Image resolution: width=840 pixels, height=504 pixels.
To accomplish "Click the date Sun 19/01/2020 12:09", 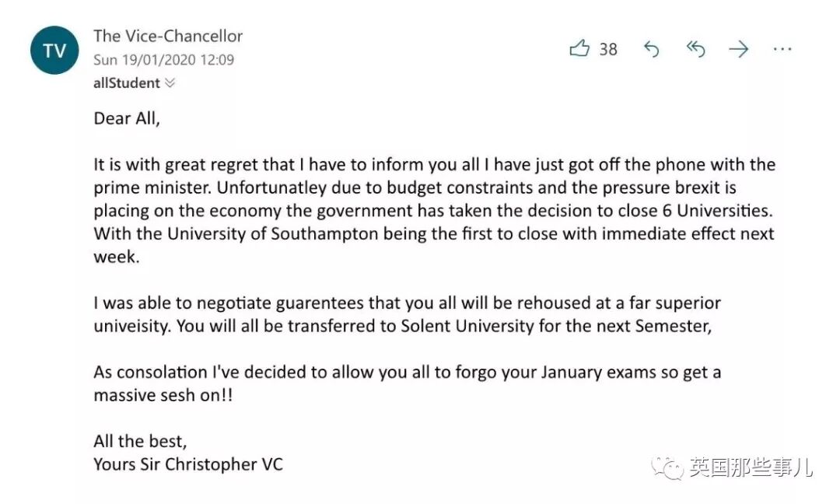I will pos(163,59).
